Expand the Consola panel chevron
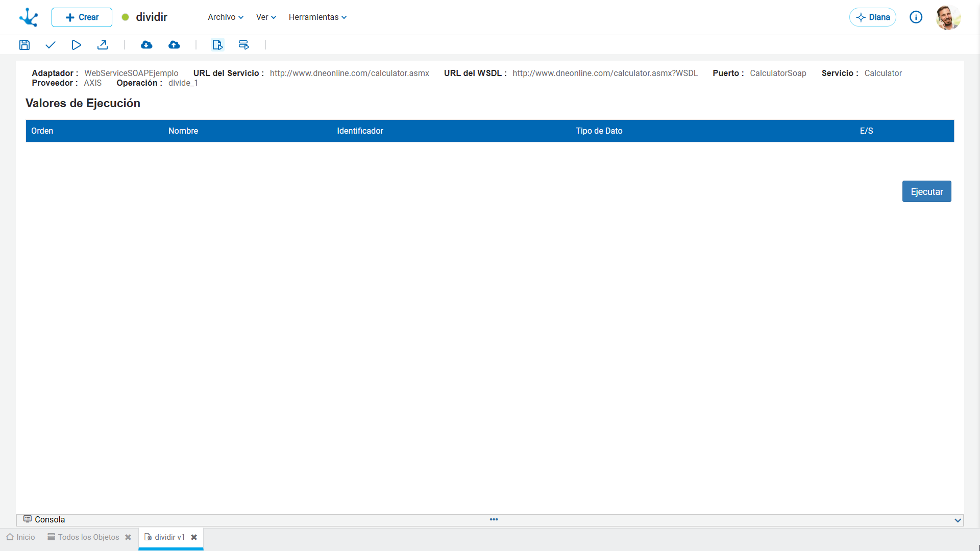The image size is (980, 551). pyautogui.click(x=958, y=520)
